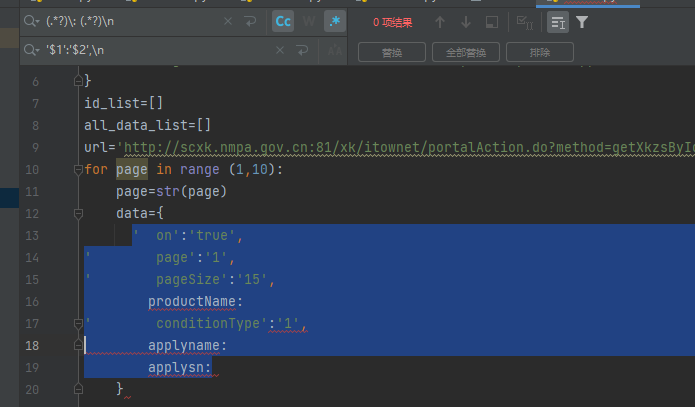Click highlighted 'page' variable on line 10
Screen dimensions: 695x407
(132, 169)
